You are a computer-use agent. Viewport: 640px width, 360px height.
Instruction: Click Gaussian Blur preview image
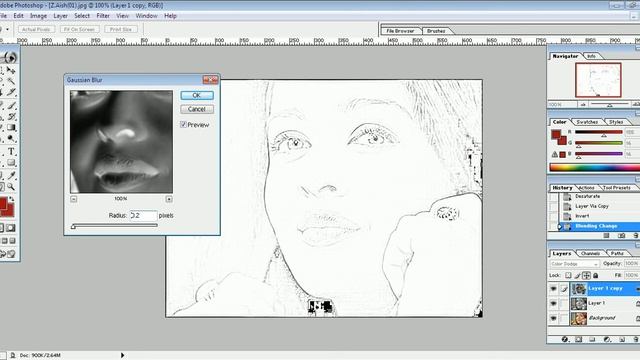click(x=121, y=142)
